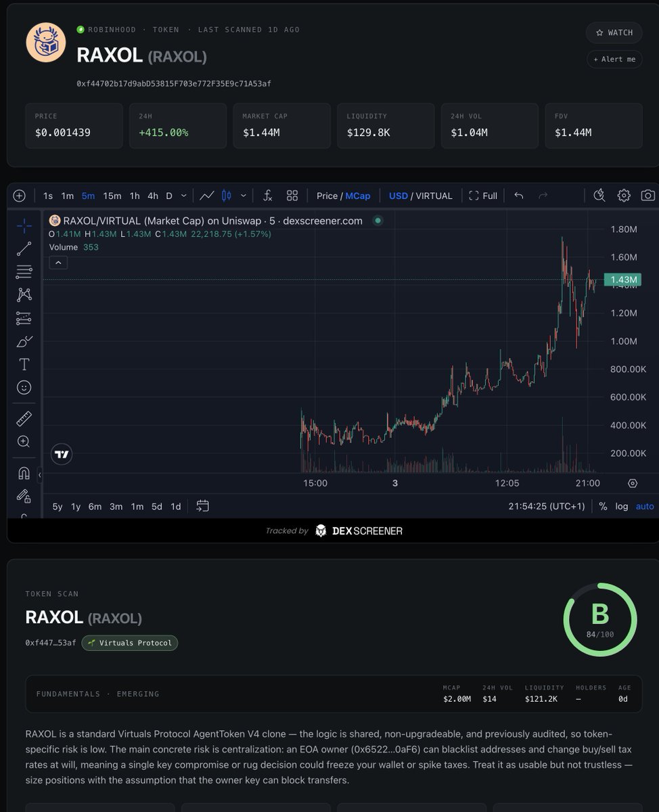Toggle auto scale

[x=645, y=506]
